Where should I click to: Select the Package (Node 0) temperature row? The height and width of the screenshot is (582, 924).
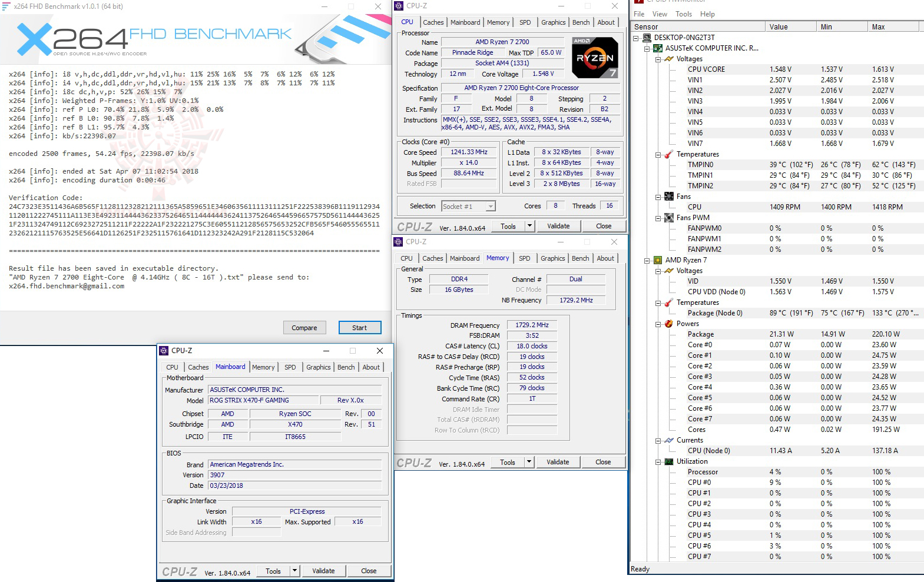tap(803, 313)
